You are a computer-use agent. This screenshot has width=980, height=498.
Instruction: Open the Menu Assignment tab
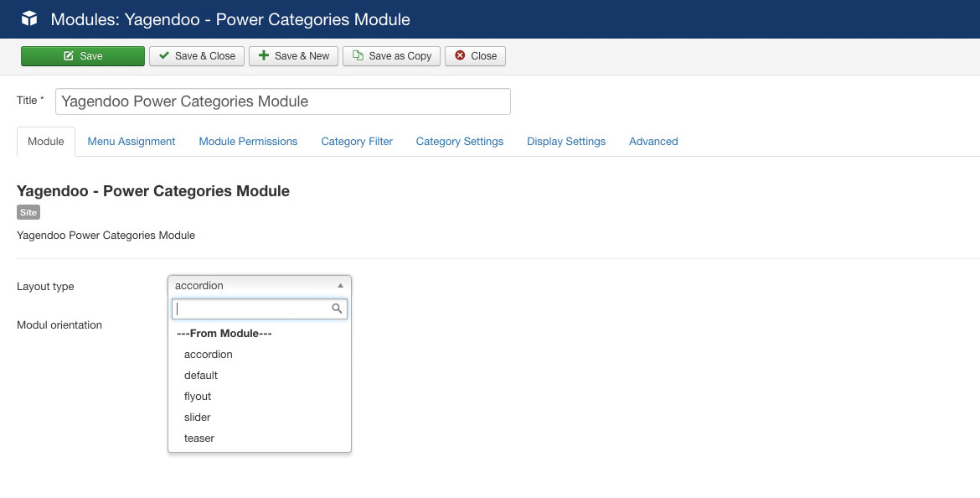coord(132,142)
